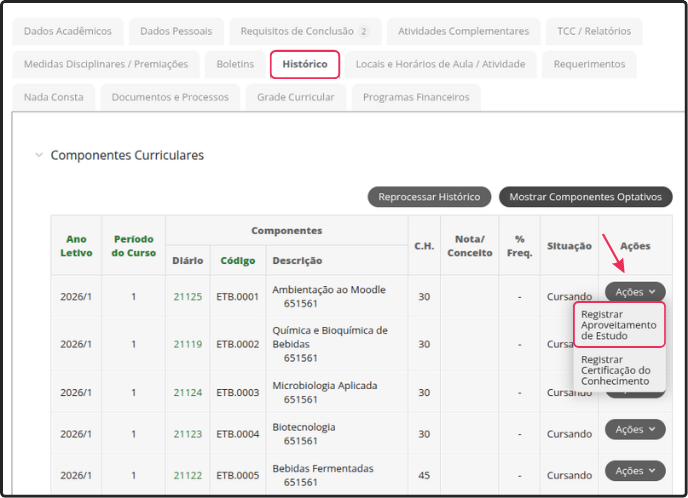Open Requisitos de Conclusão tab
This screenshot has height=498, width=688.
click(305, 31)
